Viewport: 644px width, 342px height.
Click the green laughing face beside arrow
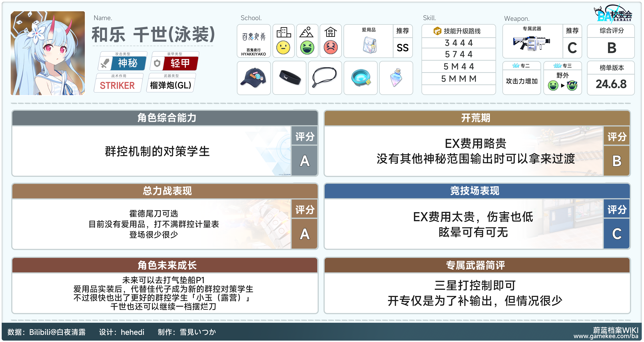click(553, 86)
